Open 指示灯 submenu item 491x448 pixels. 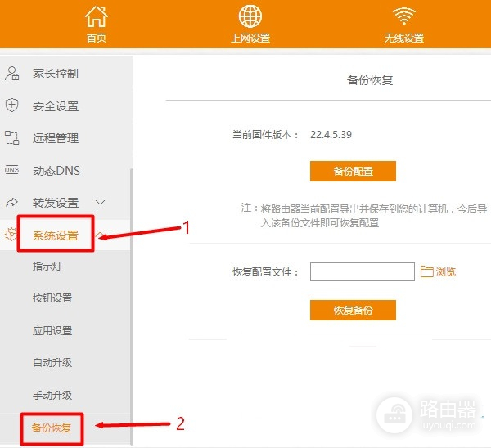(47, 267)
